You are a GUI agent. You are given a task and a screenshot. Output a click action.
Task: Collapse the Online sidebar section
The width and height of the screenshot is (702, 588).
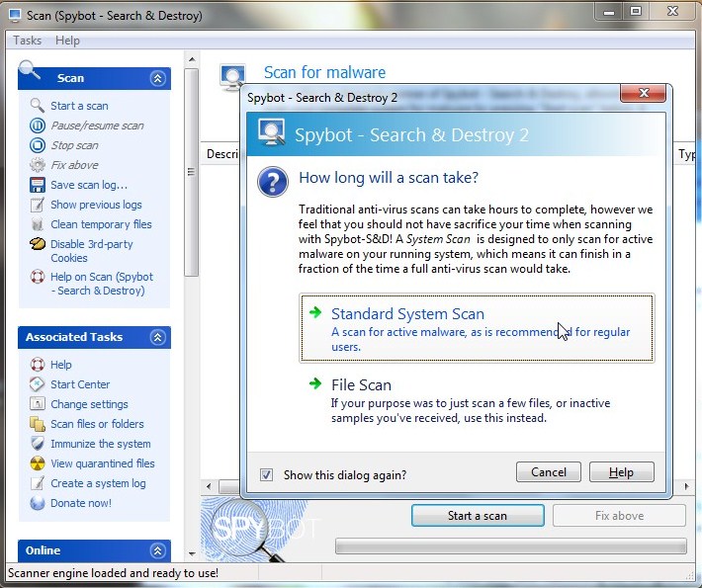point(157,550)
